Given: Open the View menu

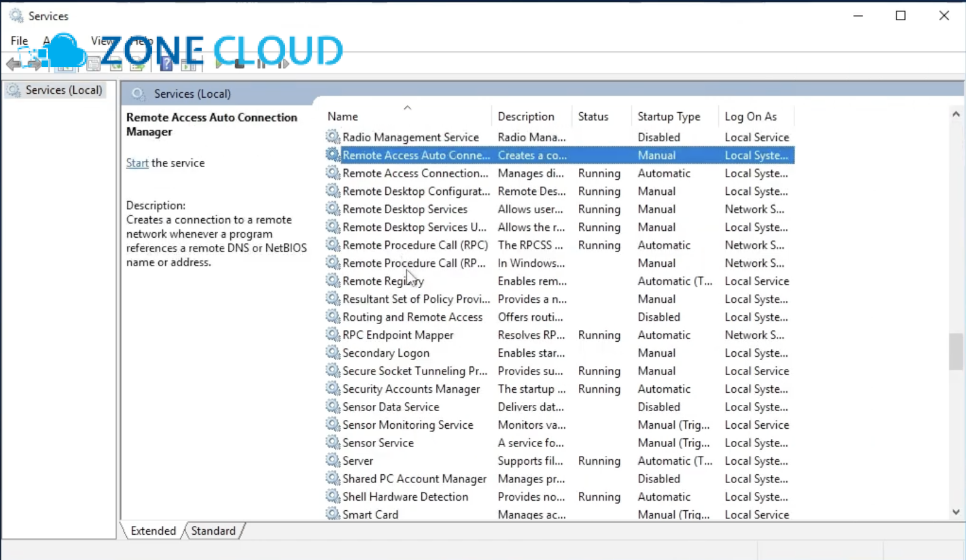Looking at the screenshot, I should pyautogui.click(x=102, y=41).
